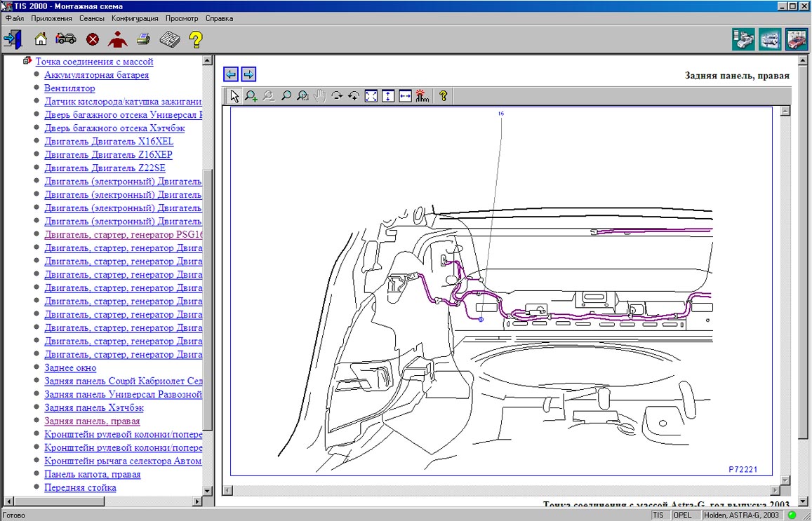Open vehicle selection via the car icon
The width and height of the screenshot is (812, 521).
pos(66,39)
